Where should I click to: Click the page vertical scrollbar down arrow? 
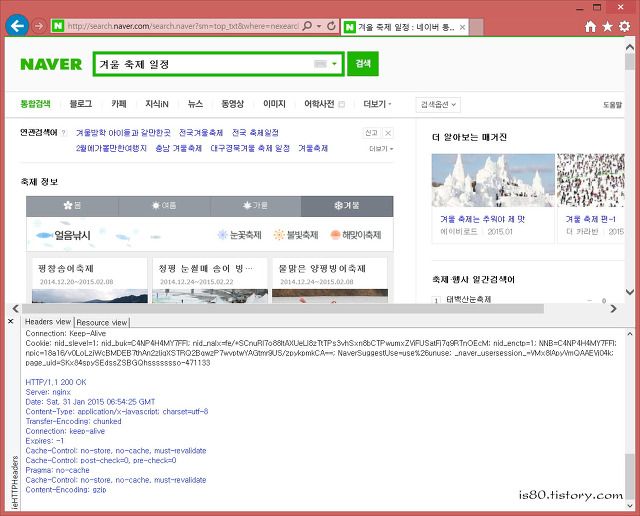(630, 292)
